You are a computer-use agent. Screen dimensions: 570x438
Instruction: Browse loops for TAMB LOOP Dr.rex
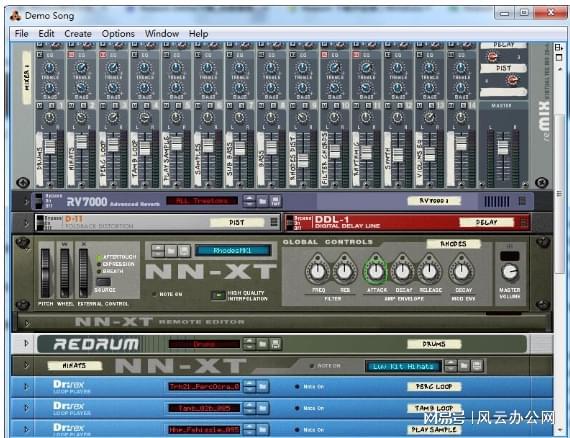tap(262, 408)
